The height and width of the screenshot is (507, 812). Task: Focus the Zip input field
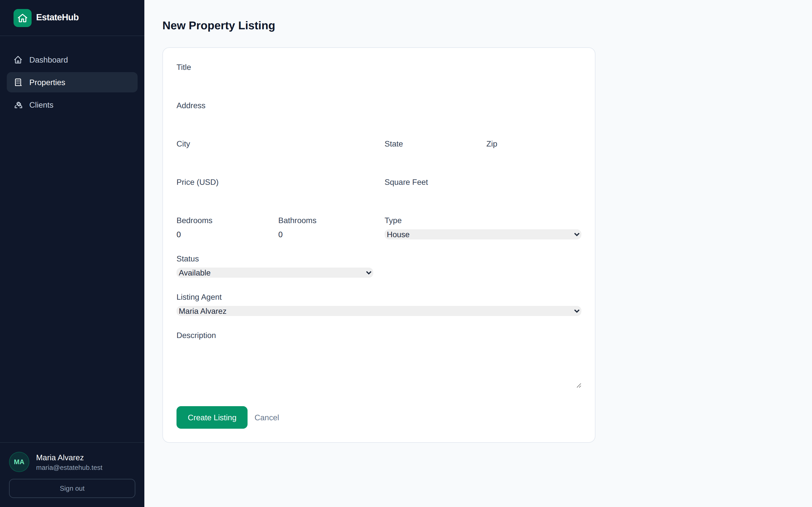533,158
